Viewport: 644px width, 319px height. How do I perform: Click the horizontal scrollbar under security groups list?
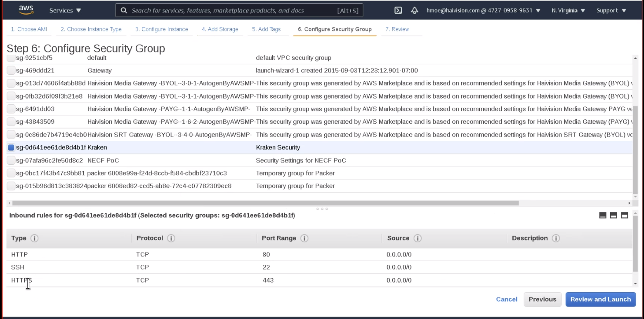coord(264,203)
